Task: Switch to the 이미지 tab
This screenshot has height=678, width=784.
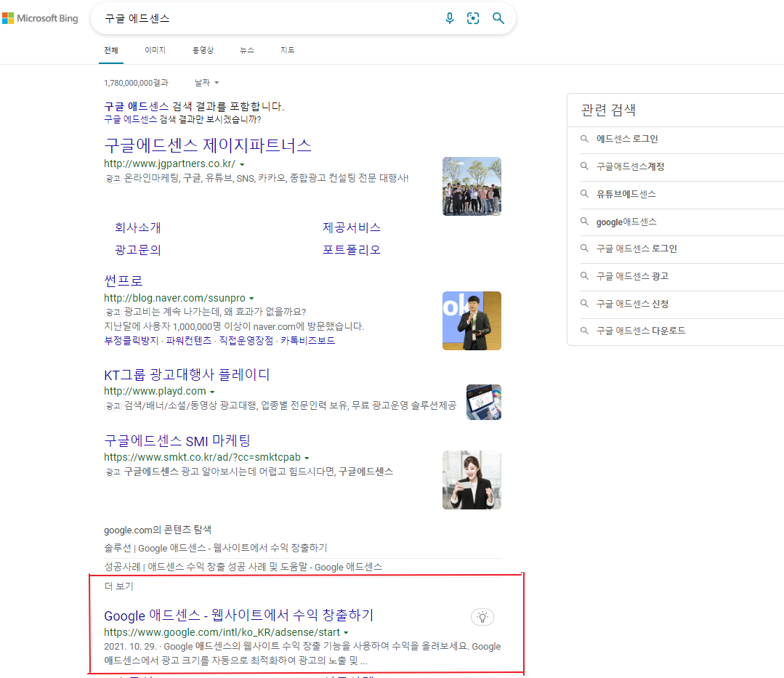Action: (155, 50)
